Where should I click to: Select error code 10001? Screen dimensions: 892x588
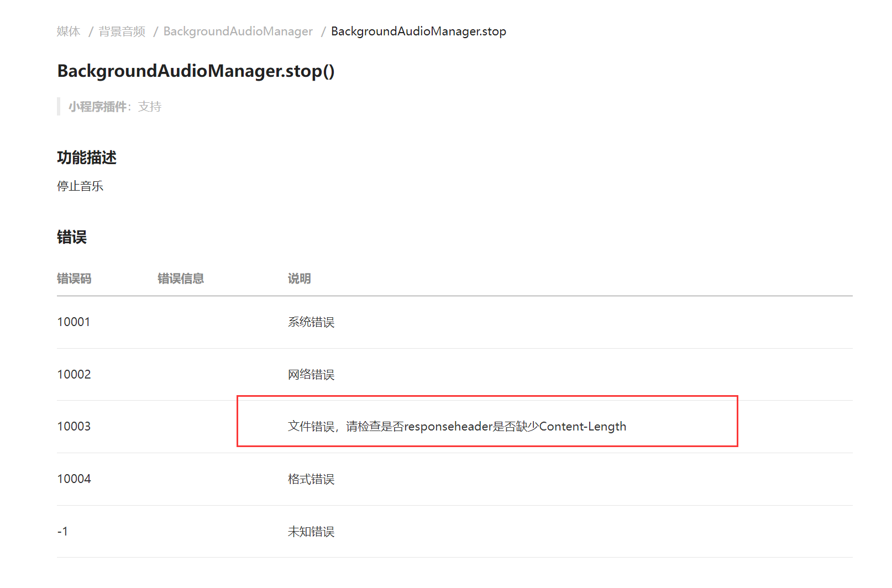coord(74,322)
